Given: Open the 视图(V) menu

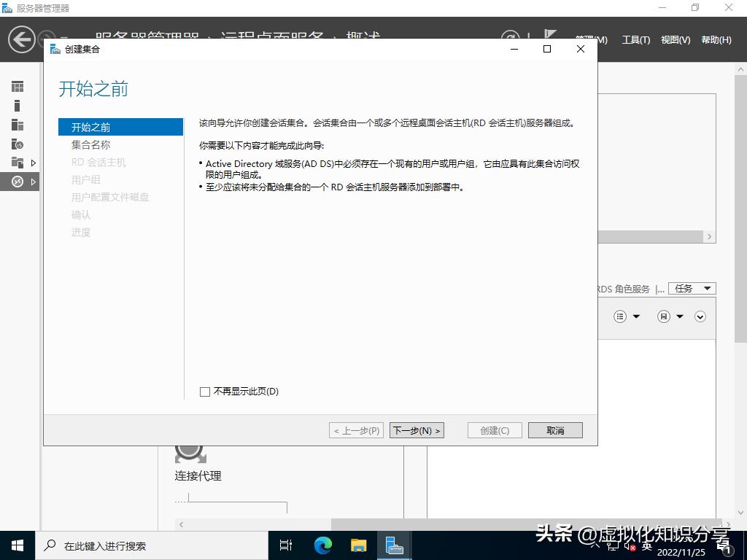Looking at the screenshot, I should [674, 40].
